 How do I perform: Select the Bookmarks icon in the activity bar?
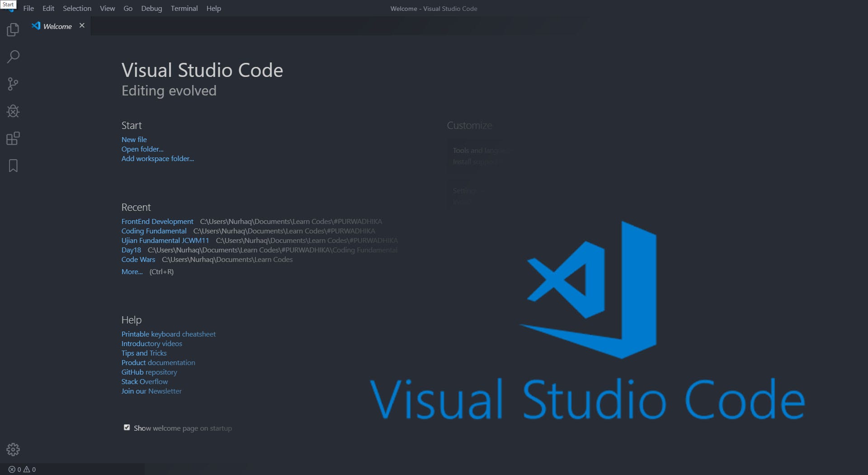(x=13, y=166)
